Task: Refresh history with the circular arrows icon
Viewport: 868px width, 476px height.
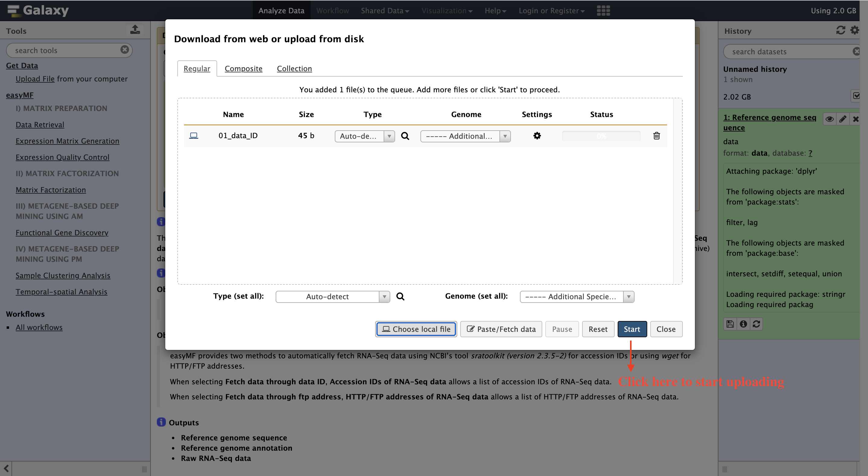Action: click(x=840, y=30)
